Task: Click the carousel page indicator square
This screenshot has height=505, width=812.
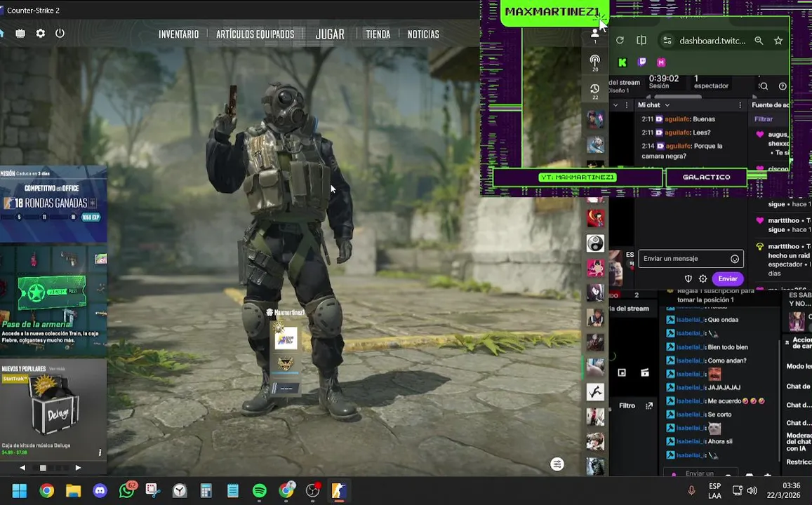Action: [43, 468]
